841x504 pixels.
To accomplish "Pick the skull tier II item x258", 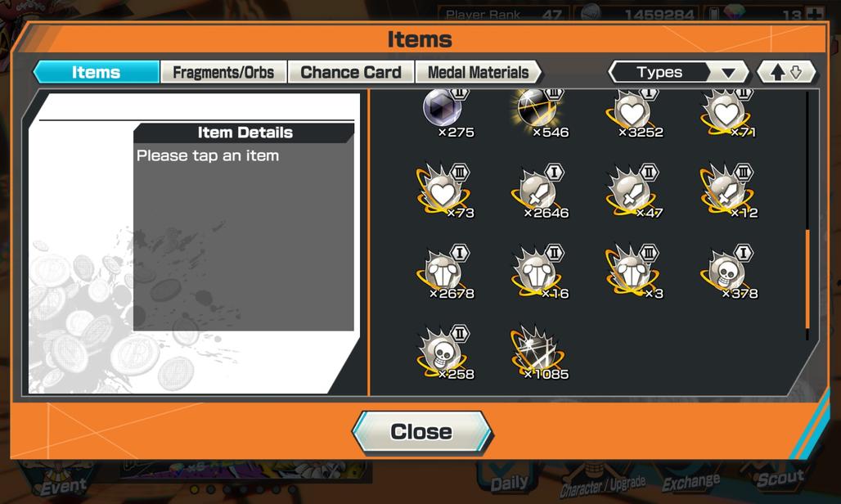I will 446,353.
